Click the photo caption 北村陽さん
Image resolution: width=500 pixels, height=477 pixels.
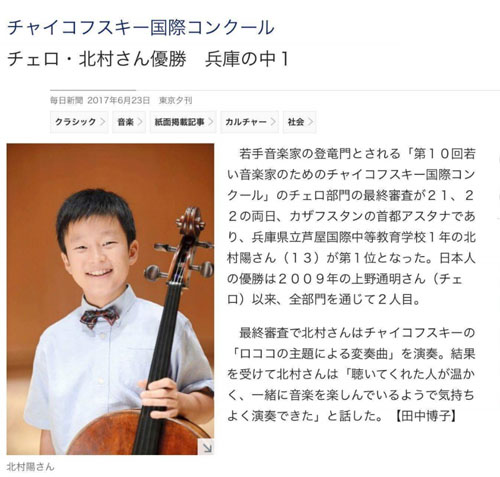coord(30,467)
